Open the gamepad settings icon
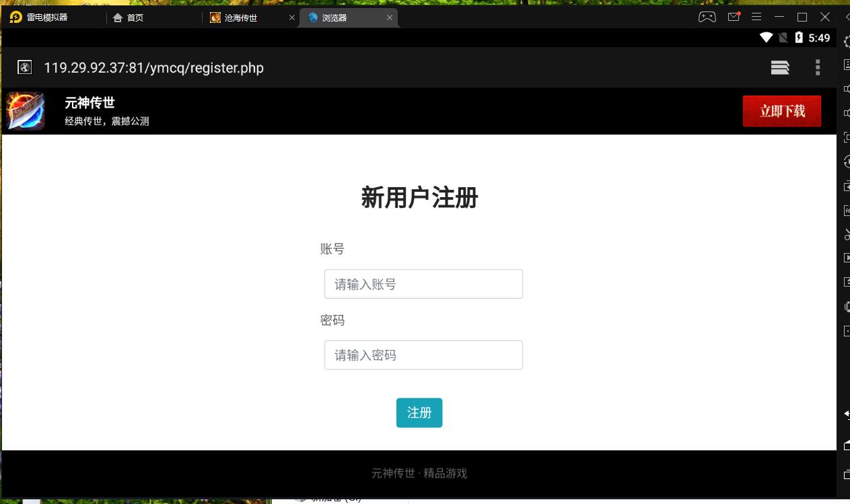The width and height of the screenshot is (850, 504). pos(707,17)
